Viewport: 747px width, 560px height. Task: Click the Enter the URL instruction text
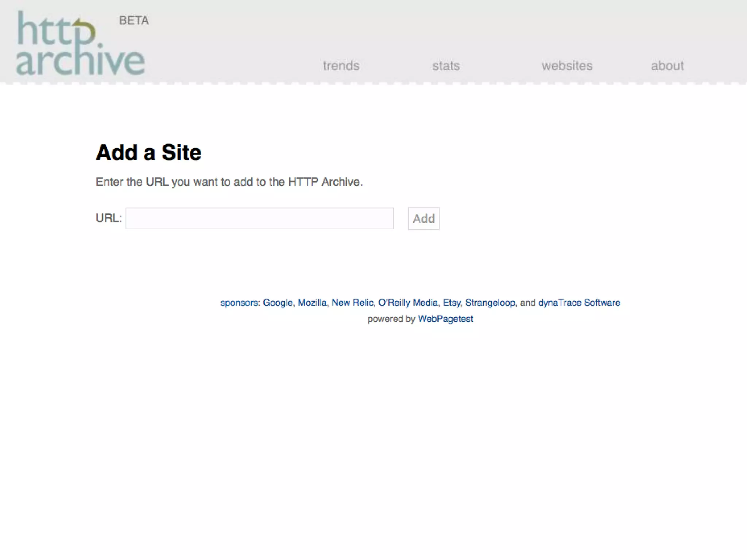(229, 182)
